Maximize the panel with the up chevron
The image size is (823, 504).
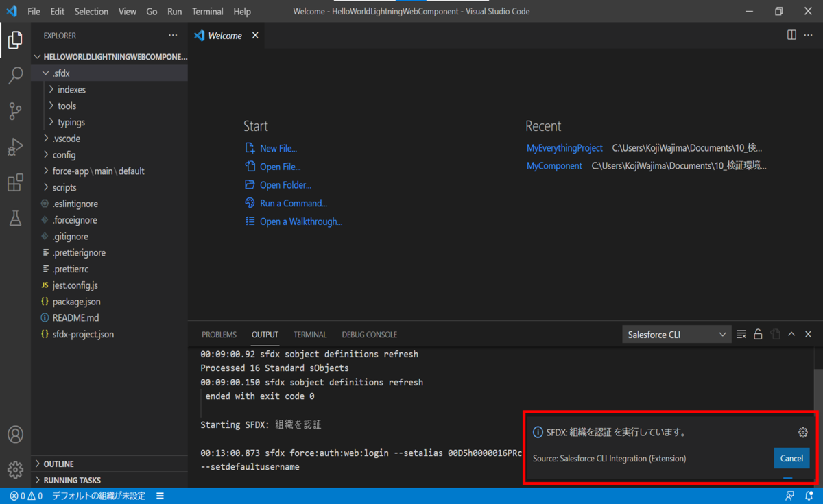tap(791, 335)
